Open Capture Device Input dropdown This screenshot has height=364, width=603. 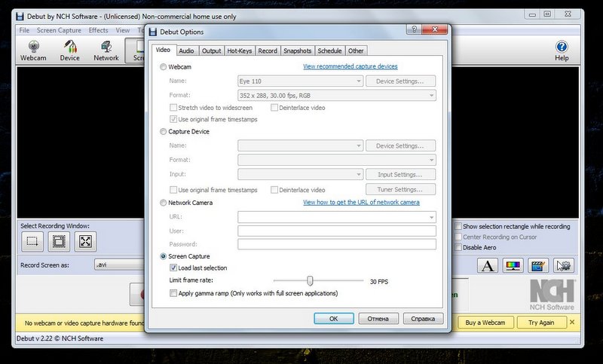pyautogui.click(x=300, y=174)
